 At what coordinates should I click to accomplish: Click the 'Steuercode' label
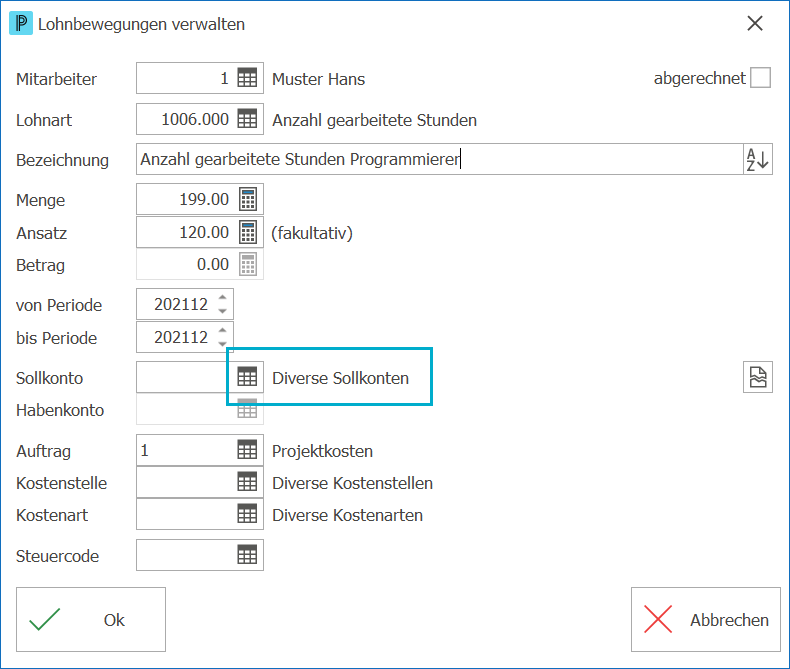(x=57, y=556)
